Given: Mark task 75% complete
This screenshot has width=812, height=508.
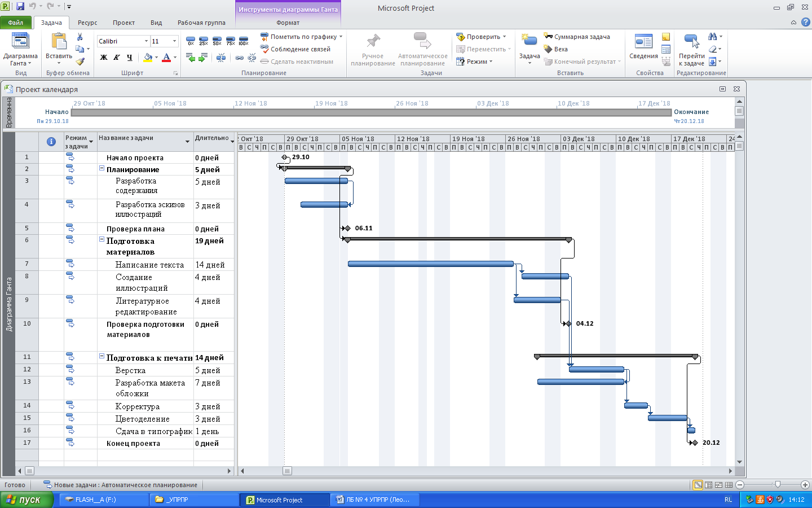Looking at the screenshot, I should [x=230, y=41].
